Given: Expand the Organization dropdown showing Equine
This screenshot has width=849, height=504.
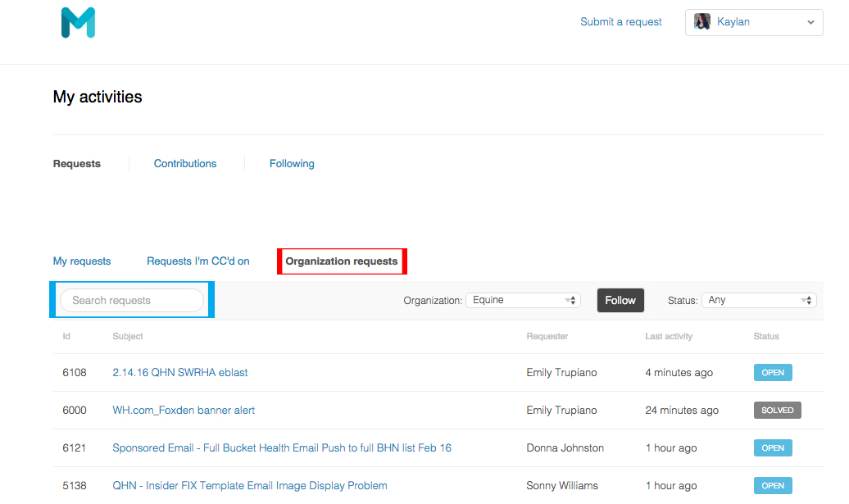Looking at the screenshot, I should pos(523,301).
